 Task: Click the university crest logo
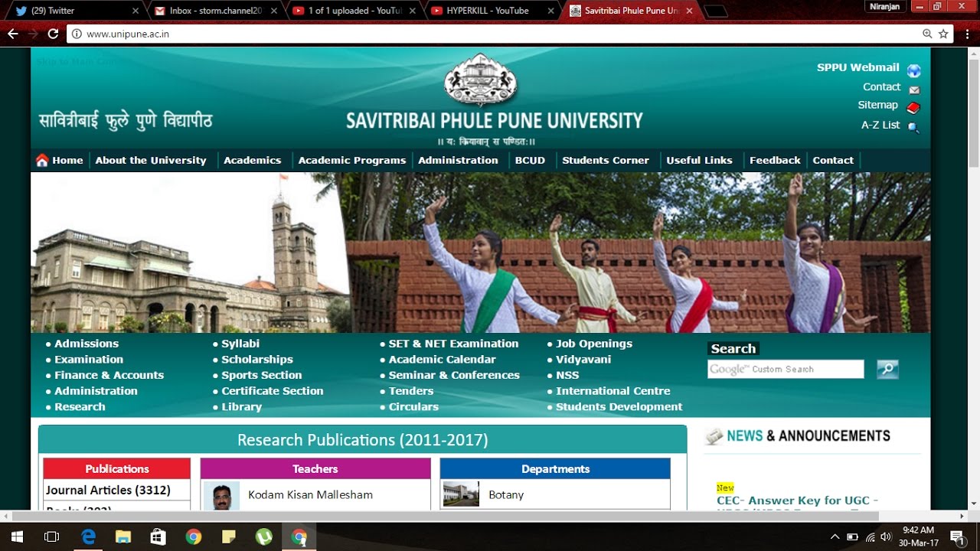[x=481, y=80]
